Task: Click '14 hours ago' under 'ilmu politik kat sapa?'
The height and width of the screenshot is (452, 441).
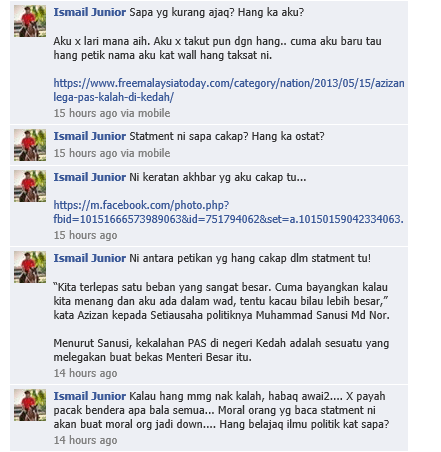Action: [85, 440]
